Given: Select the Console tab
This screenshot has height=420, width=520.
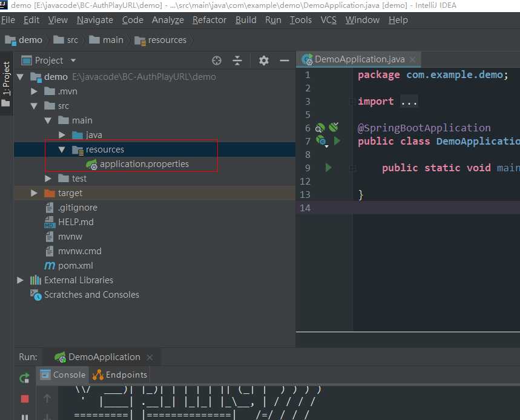Looking at the screenshot, I should (63, 375).
